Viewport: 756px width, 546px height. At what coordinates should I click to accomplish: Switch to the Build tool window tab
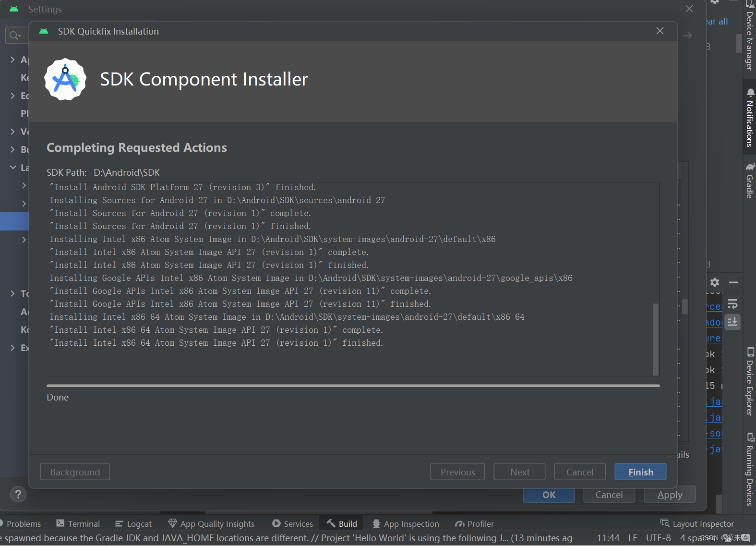(342, 524)
